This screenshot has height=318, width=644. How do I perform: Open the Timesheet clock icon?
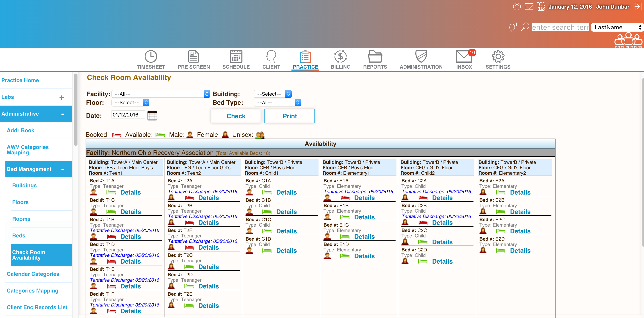click(151, 57)
